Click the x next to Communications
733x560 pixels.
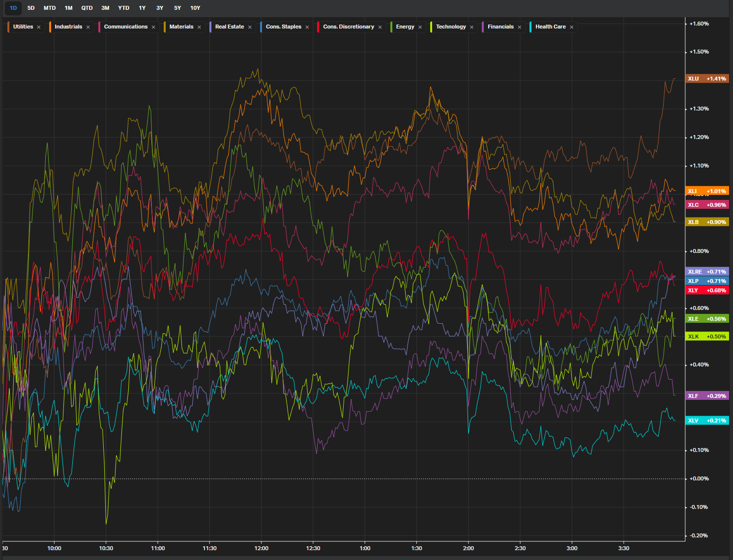tap(153, 27)
